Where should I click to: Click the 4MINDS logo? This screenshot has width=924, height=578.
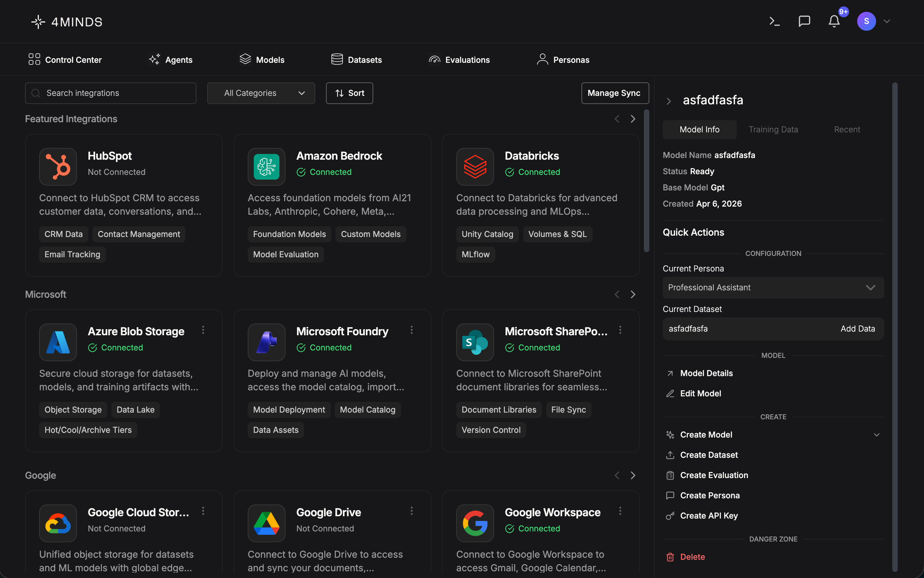pos(67,22)
